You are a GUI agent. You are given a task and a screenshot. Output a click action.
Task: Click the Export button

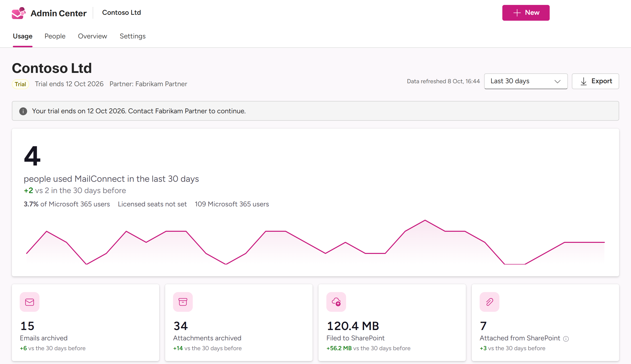[595, 81]
